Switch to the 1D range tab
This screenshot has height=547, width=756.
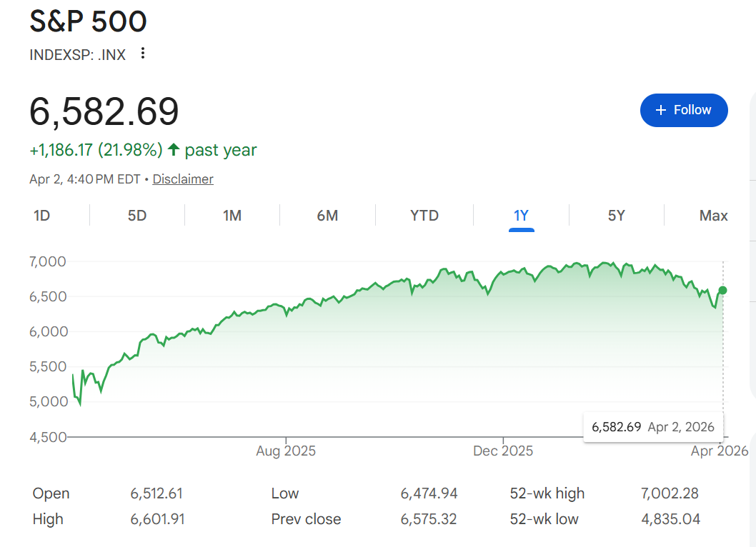[x=42, y=216]
